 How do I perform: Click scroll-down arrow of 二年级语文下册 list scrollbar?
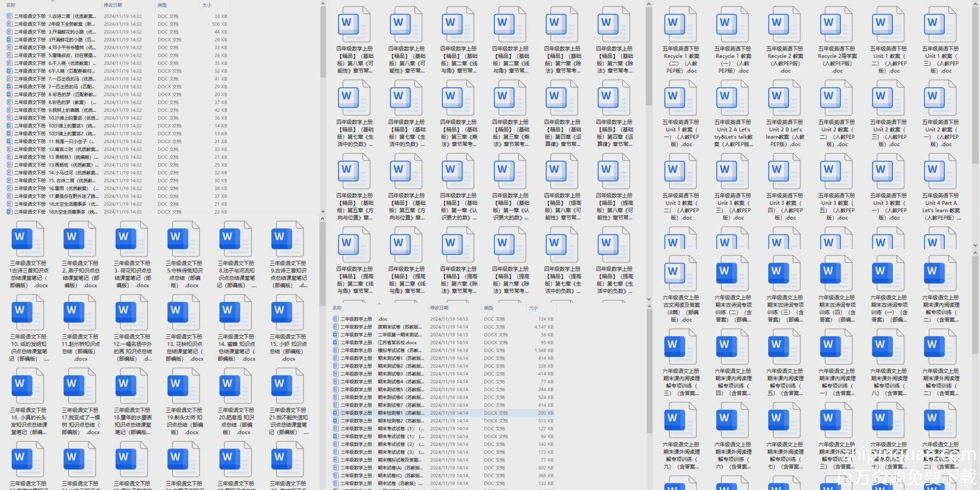pyautogui.click(x=322, y=212)
